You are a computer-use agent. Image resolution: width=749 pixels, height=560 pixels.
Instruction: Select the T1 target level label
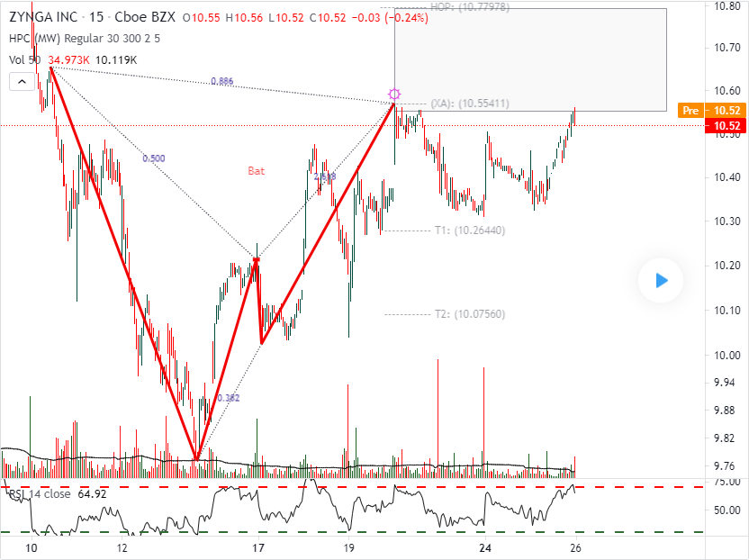tap(470, 230)
